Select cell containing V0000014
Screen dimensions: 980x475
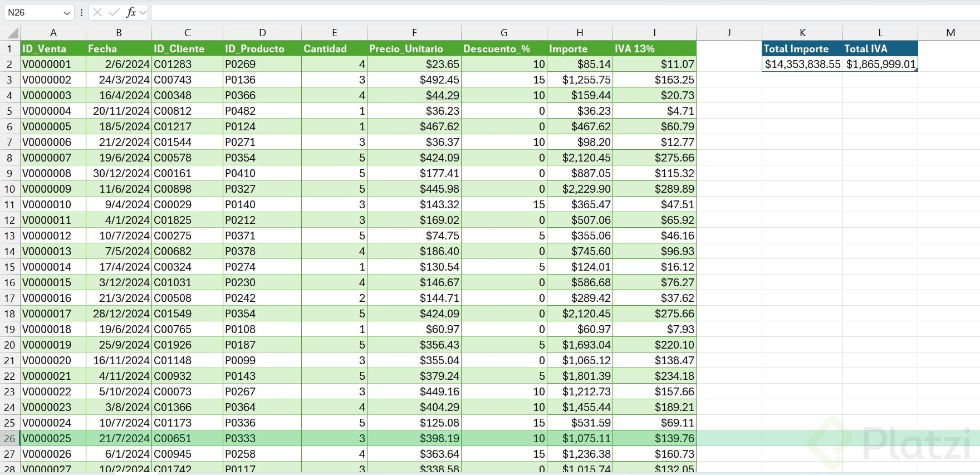tap(53, 267)
